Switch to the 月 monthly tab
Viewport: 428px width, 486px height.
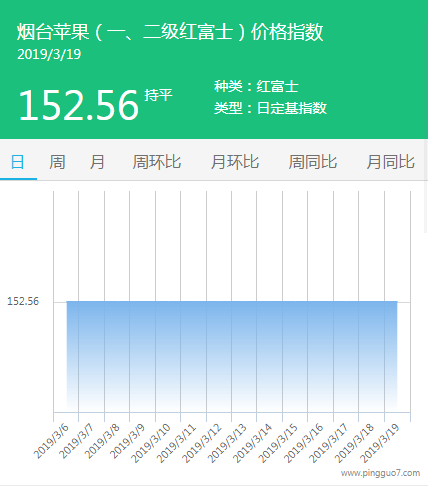(97, 162)
